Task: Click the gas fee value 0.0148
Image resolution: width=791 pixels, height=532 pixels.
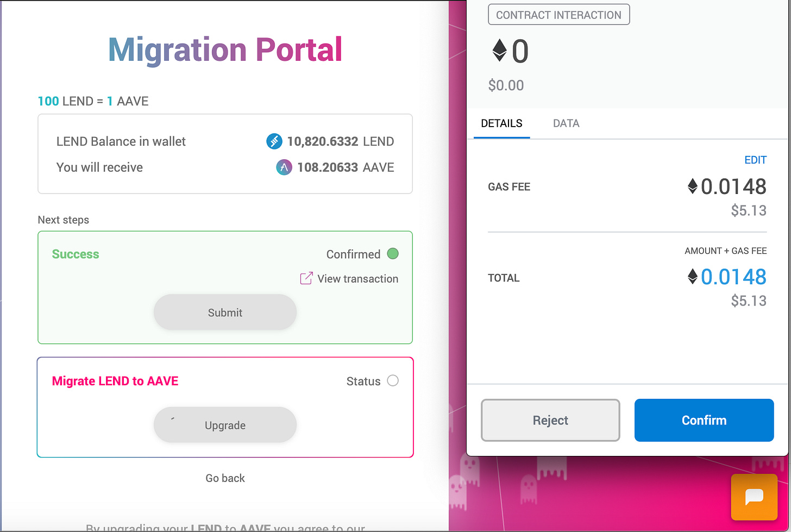Action: tap(733, 187)
